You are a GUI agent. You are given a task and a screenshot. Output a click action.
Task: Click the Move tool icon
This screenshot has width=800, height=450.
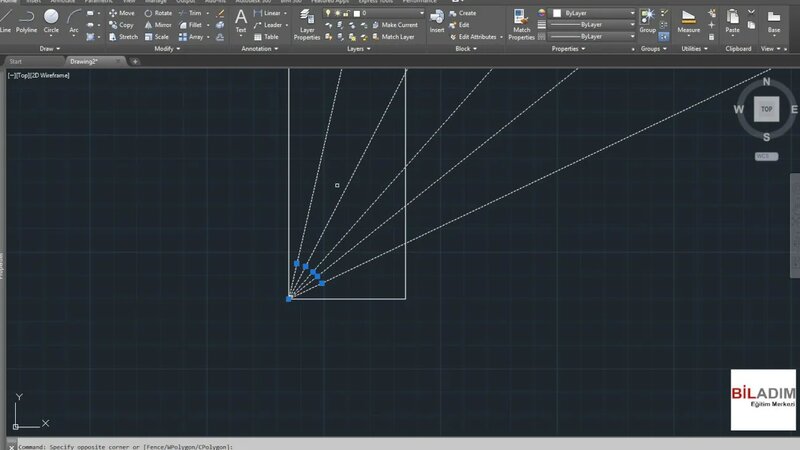coord(113,13)
